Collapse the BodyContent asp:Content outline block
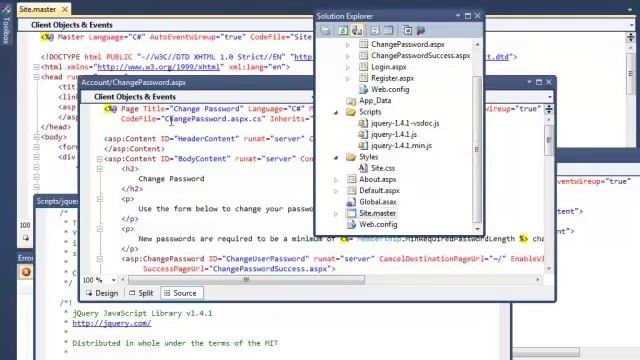 coord(100,159)
